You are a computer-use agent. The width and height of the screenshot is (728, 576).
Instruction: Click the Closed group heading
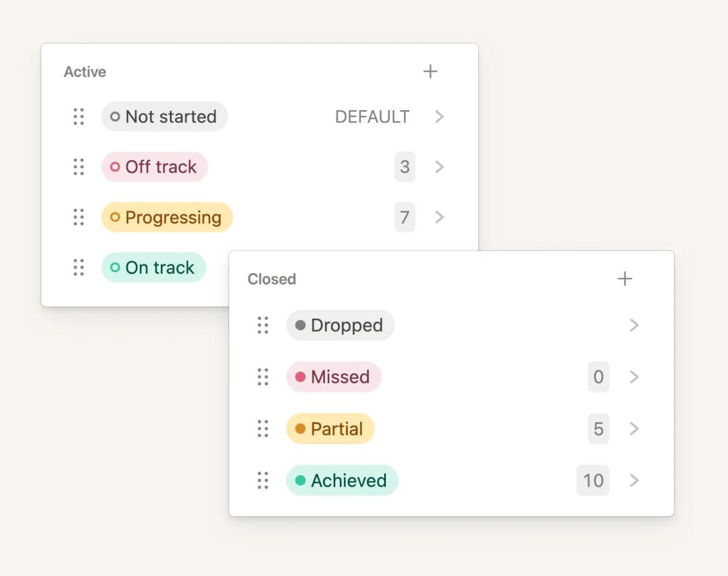pos(272,279)
